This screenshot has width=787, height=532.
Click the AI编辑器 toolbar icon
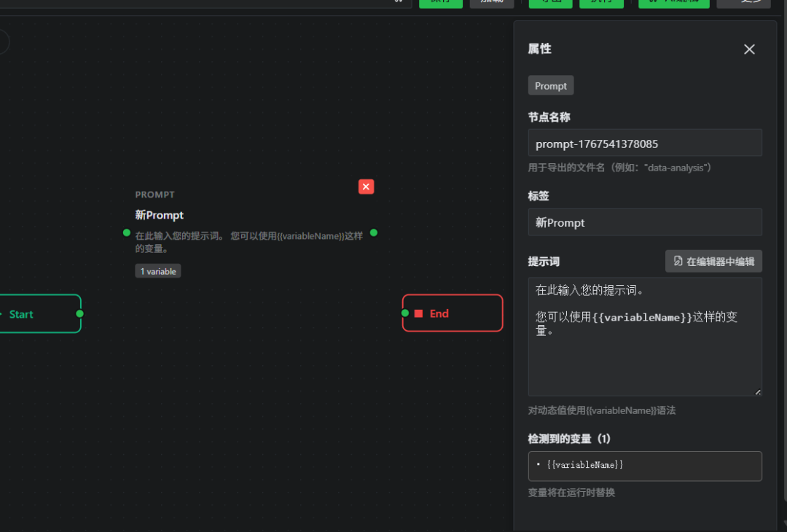673,2
